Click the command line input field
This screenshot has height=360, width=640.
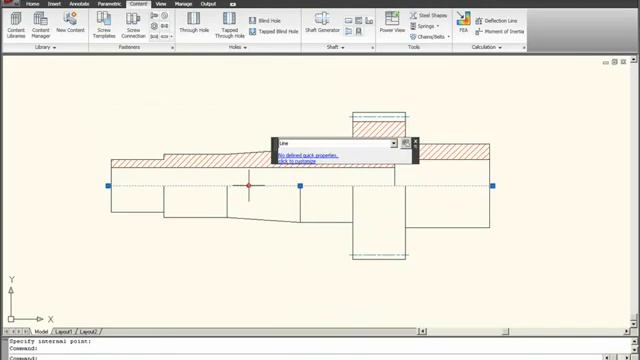pos(306,358)
